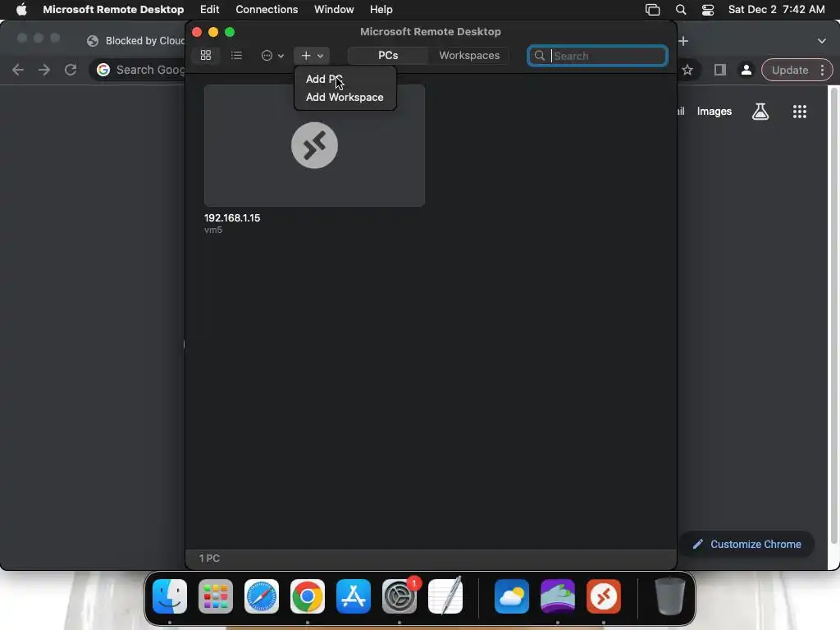Image resolution: width=840 pixels, height=630 pixels.
Task: Switch to list view in Remote Desktop
Action: pyautogui.click(x=236, y=55)
